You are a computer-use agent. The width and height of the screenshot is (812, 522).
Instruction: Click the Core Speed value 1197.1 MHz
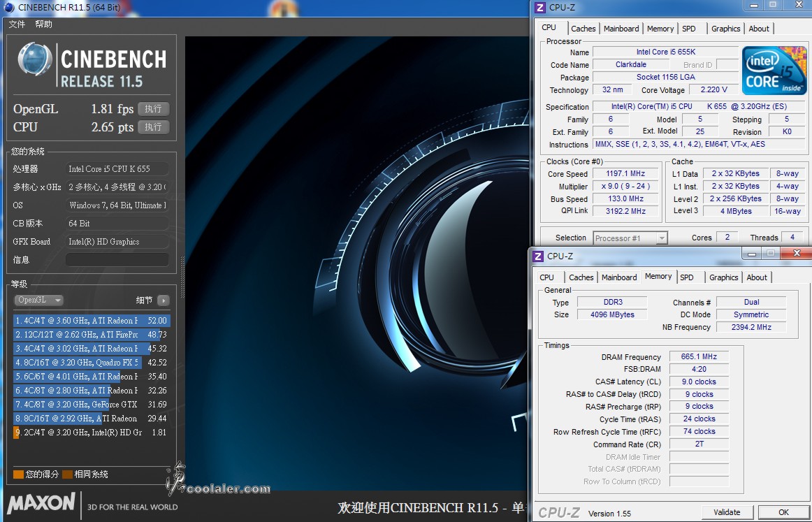tap(625, 174)
